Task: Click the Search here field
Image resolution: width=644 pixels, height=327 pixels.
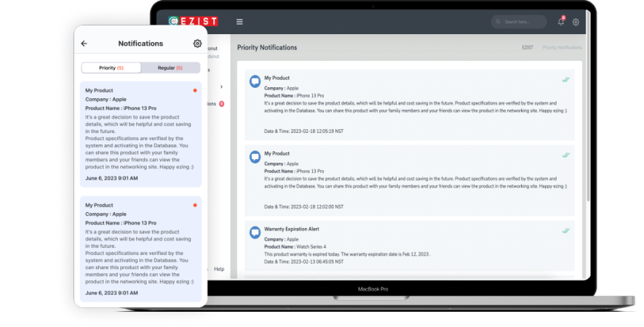Action: pos(519,22)
